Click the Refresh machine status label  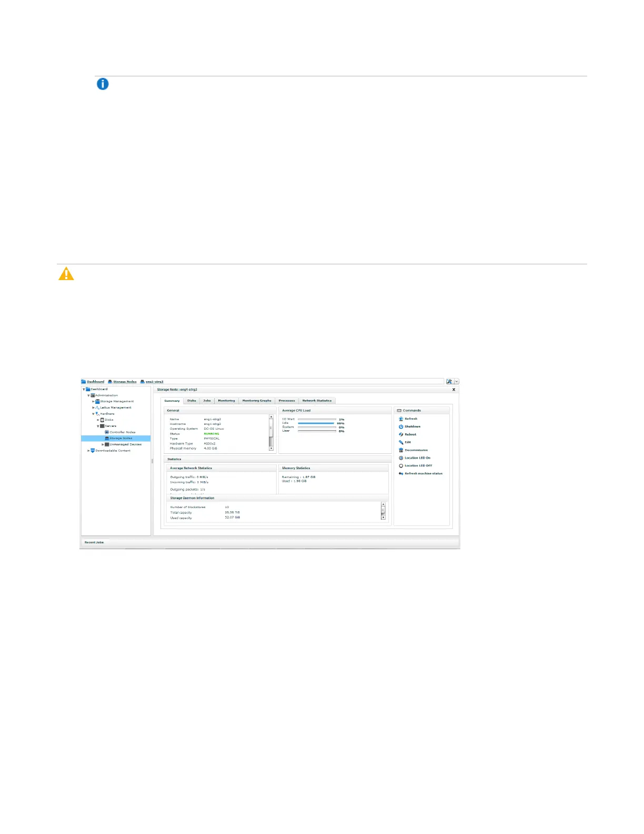coord(424,474)
